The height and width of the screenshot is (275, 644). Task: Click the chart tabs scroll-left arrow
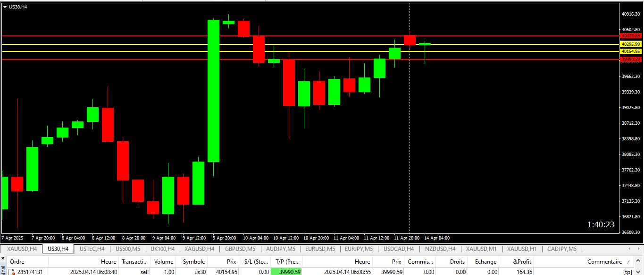coord(630,249)
